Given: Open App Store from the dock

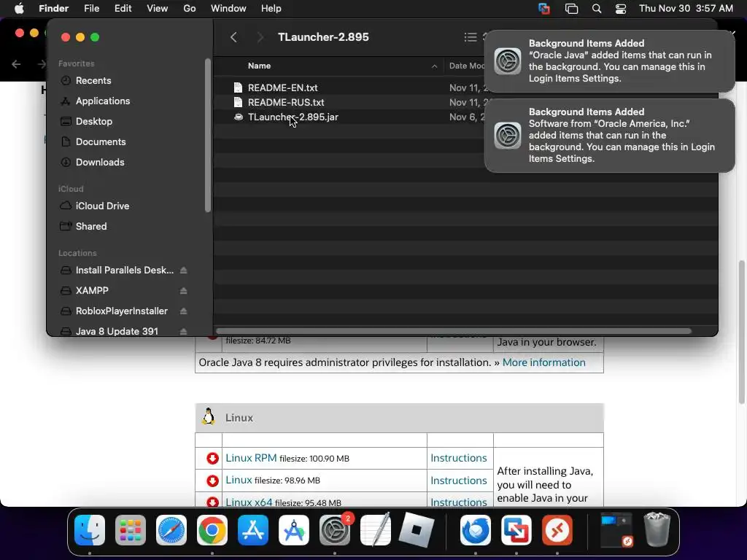Looking at the screenshot, I should click(x=253, y=530).
